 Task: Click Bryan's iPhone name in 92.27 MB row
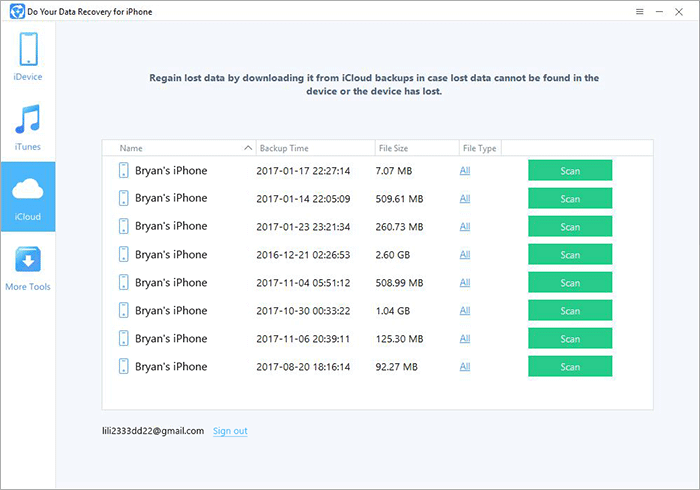[171, 366]
